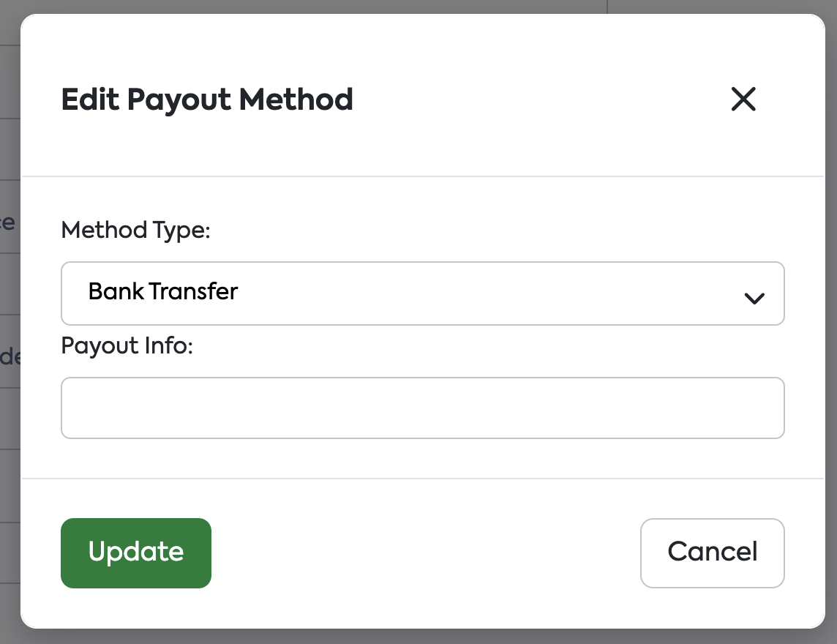Click into the Payout Info text field
The image size is (837, 644).
coord(422,408)
